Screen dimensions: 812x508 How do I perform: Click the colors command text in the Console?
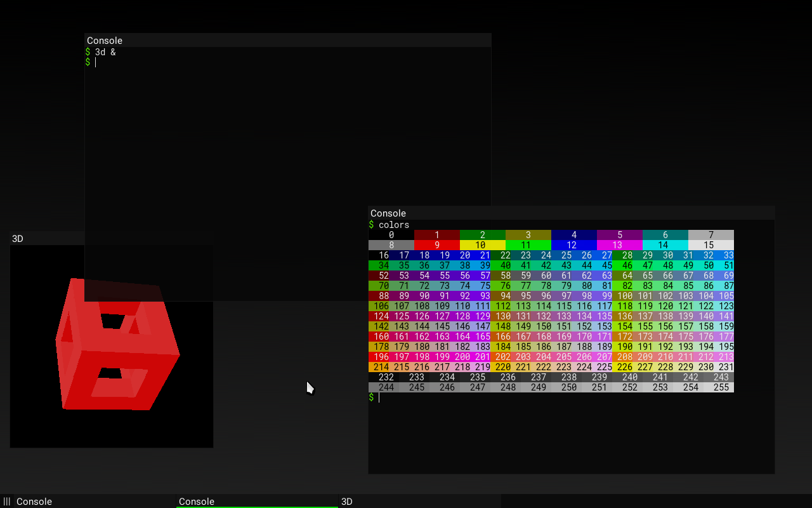[393, 224]
